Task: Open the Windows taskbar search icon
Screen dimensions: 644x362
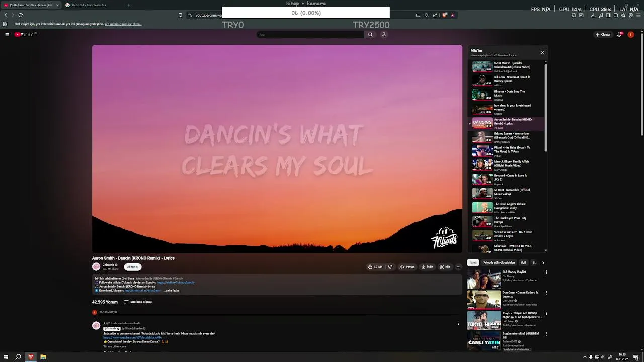Action: [x=18, y=357]
